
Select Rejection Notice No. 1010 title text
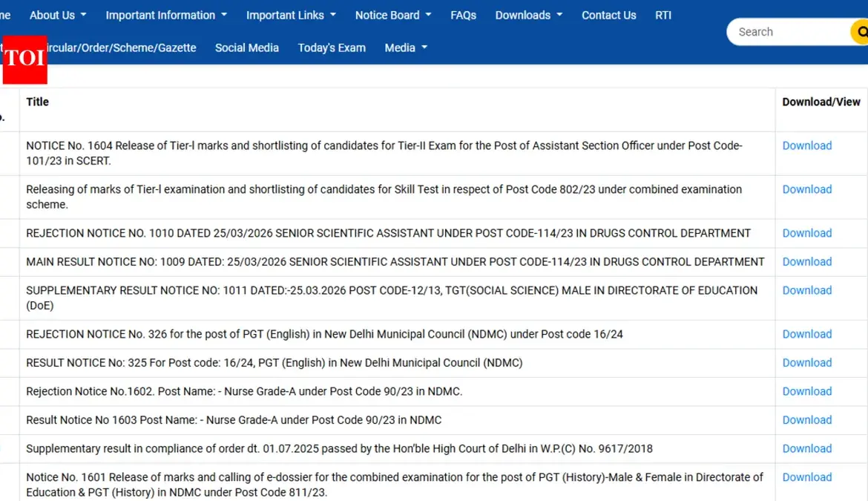[x=388, y=233]
